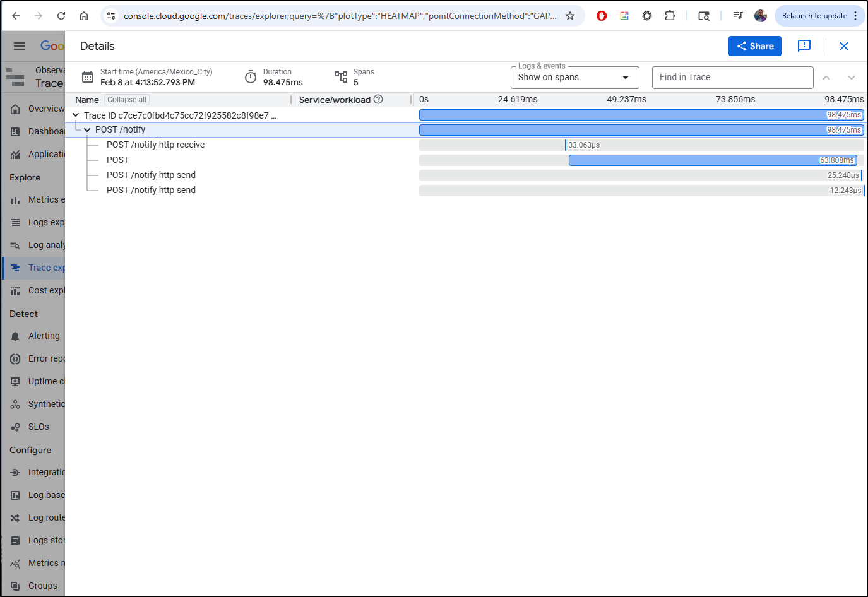Click the send feedback icon
This screenshot has height=597, width=868.
[804, 46]
